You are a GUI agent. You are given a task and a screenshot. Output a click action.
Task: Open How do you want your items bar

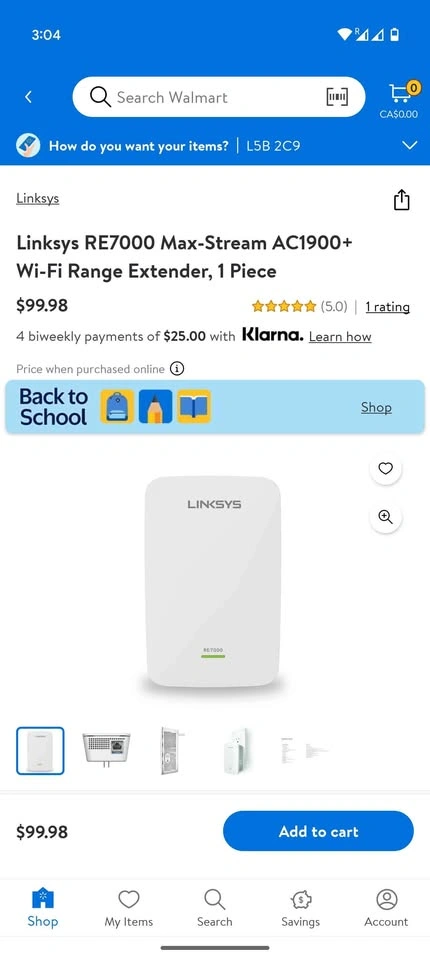click(x=215, y=146)
